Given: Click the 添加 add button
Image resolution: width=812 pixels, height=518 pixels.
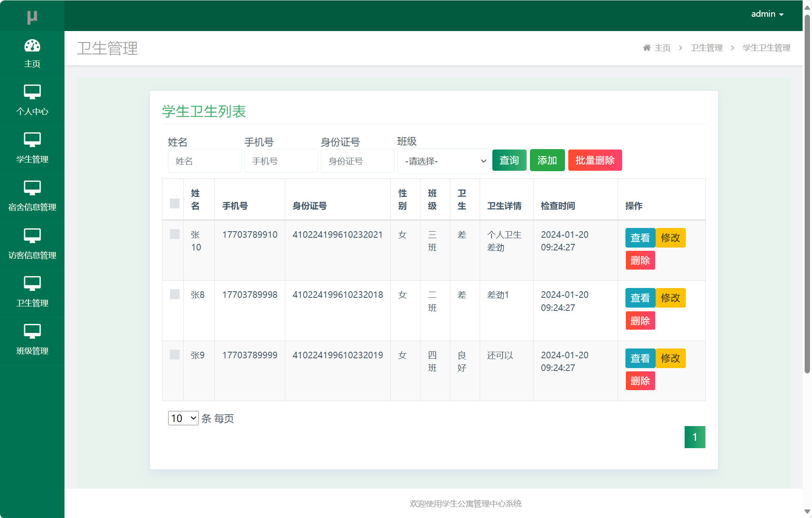Looking at the screenshot, I should (x=547, y=160).
